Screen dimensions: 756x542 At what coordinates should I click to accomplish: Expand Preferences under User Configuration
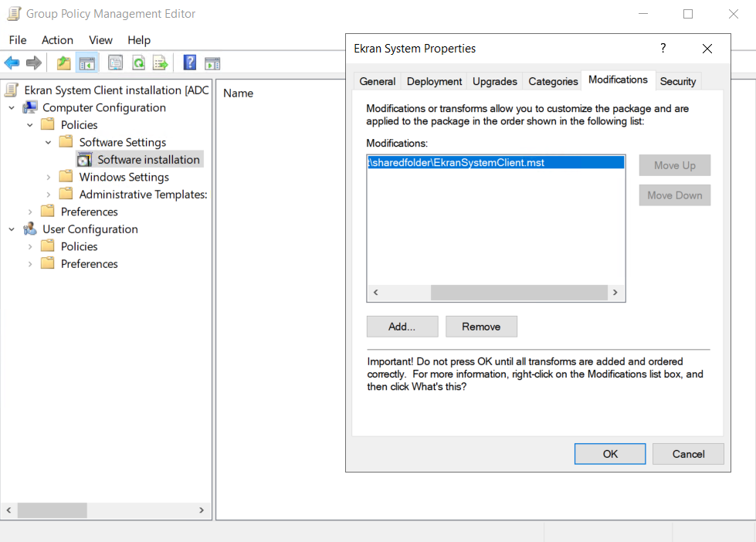(31, 264)
